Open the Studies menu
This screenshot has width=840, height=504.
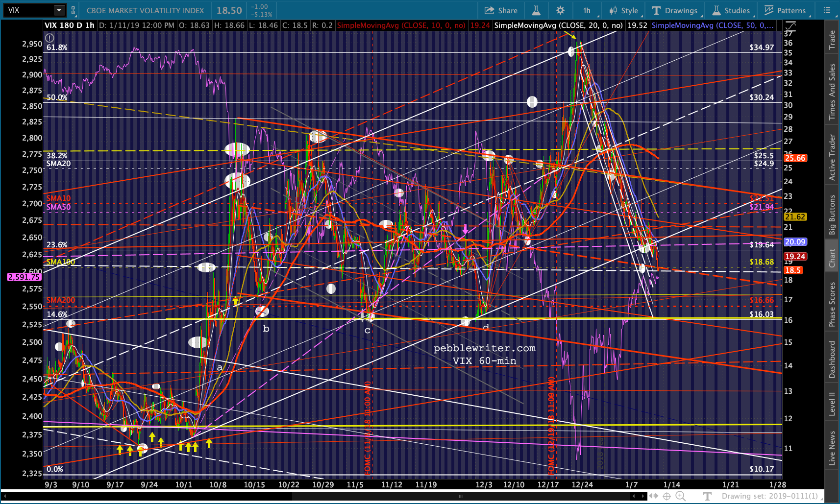click(731, 10)
